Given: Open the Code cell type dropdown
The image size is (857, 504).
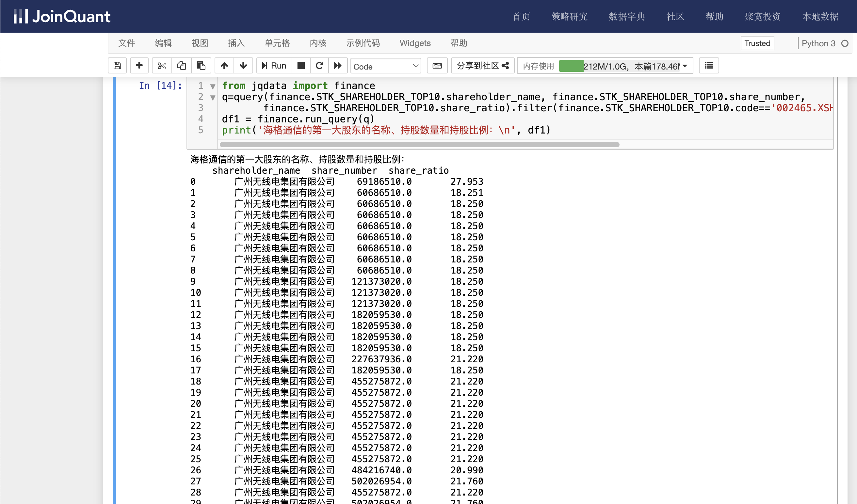Looking at the screenshot, I should pos(386,66).
